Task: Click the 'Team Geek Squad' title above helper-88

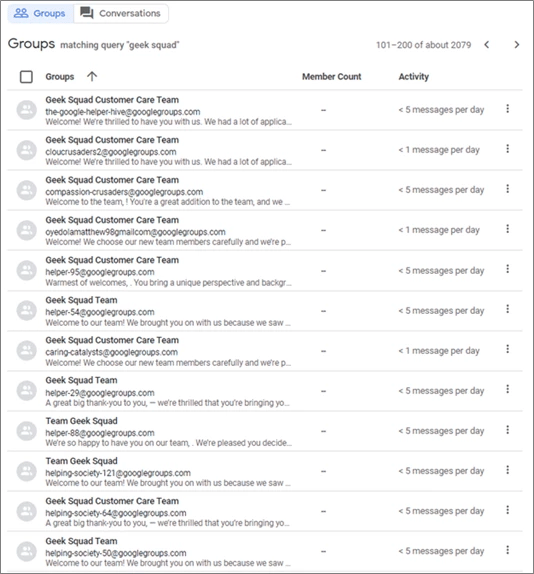Action: click(x=81, y=421)
